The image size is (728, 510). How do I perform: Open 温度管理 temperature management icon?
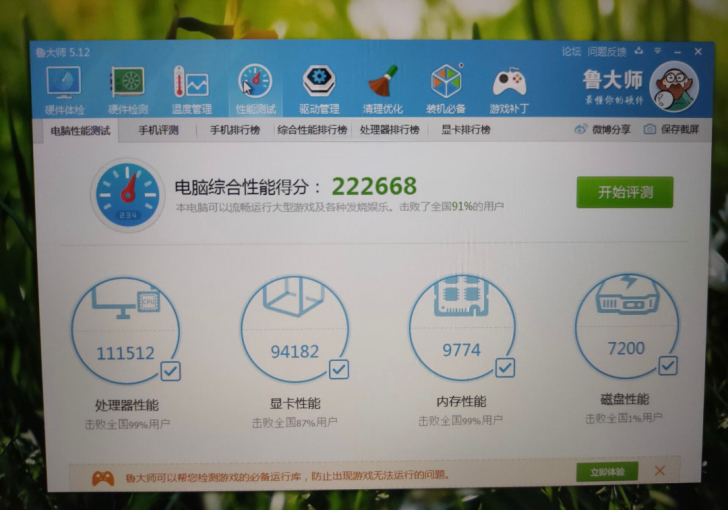click(191, 82)
